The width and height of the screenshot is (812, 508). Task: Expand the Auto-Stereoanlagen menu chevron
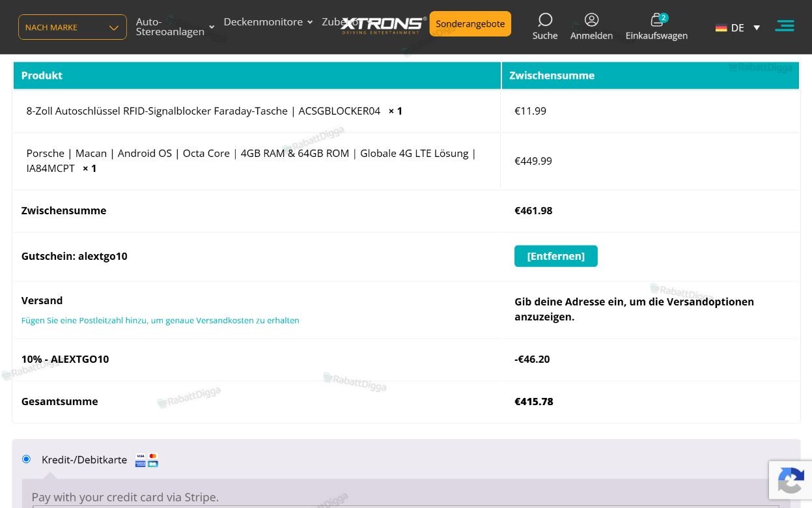point(212,27)
